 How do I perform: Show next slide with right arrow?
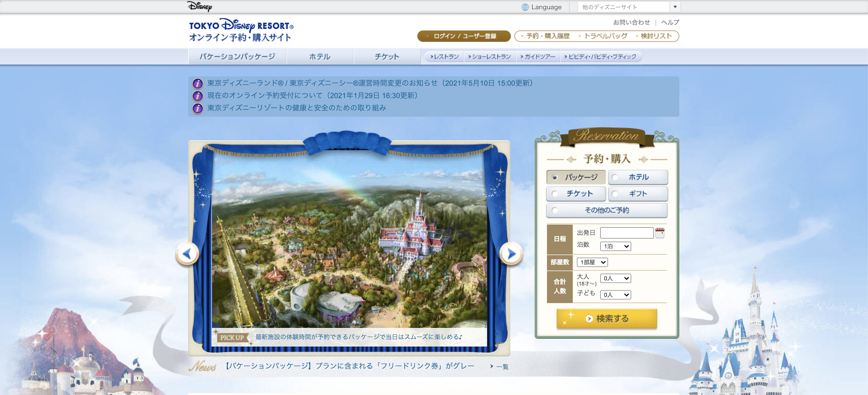pos(511,254)
